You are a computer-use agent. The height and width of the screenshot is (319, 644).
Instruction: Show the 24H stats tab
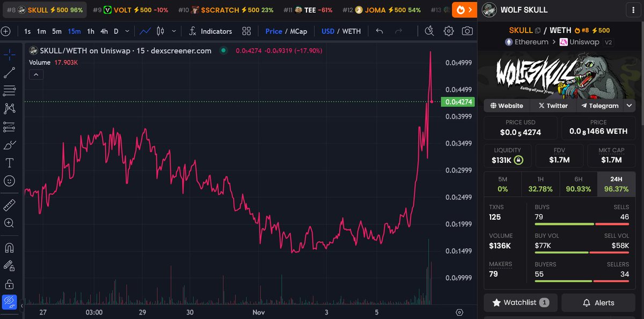pyautogui.click(x=617, y=184)
